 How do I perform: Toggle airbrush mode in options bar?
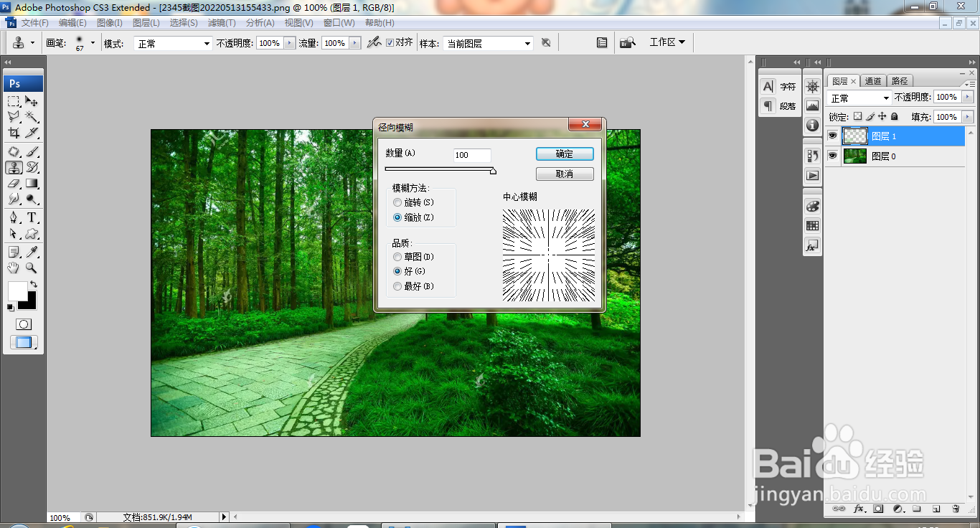pos(374,43)
